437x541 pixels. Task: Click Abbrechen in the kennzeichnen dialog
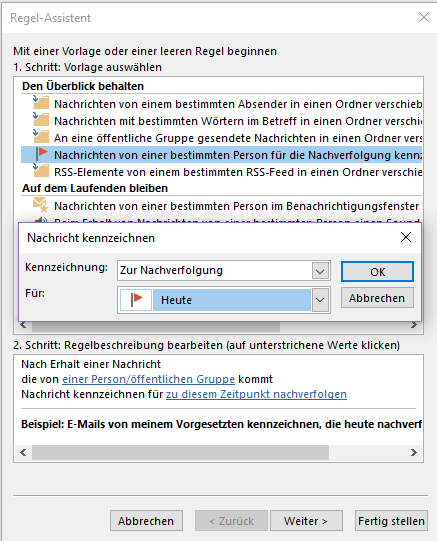pos(377,298)
